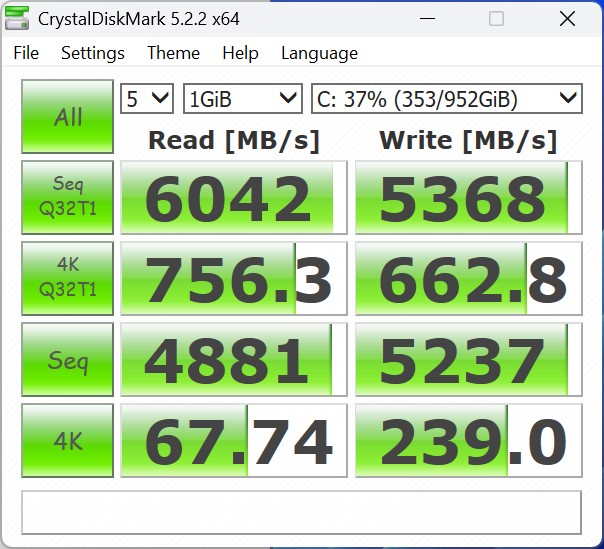Open the Language menu

click(319, 53)
